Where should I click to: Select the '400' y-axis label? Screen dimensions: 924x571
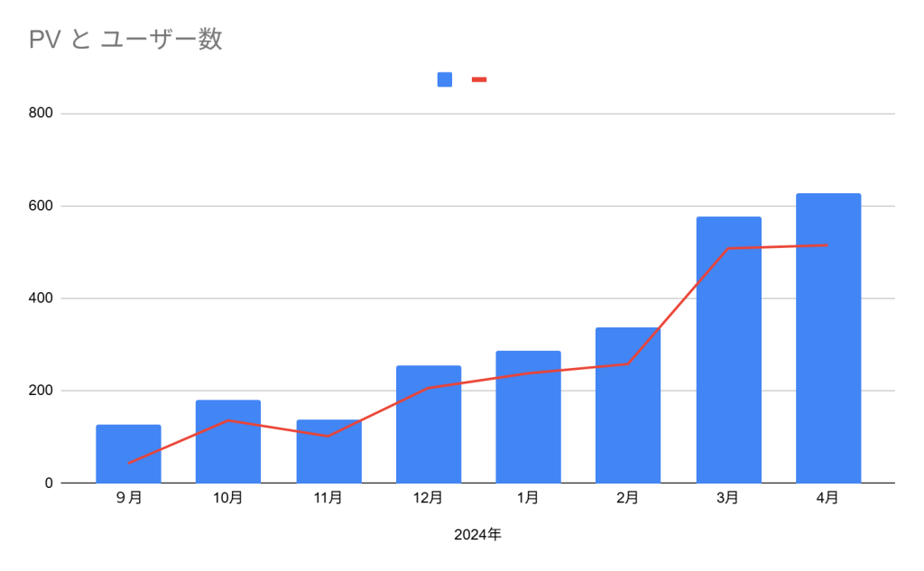click(43, 299)
